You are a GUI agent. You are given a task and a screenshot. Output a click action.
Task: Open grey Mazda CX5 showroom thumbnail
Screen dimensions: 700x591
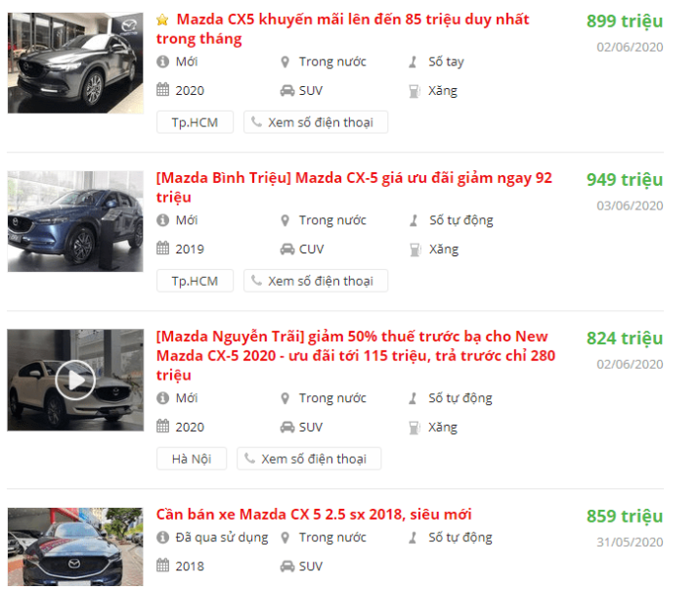coord(75,63)
